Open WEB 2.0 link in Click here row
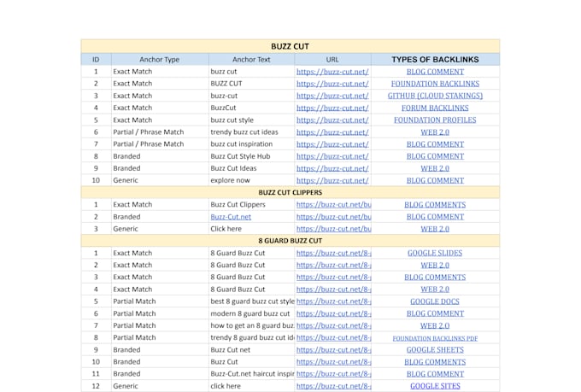Screen dimensions: 581x392 [x=435, y=229]
